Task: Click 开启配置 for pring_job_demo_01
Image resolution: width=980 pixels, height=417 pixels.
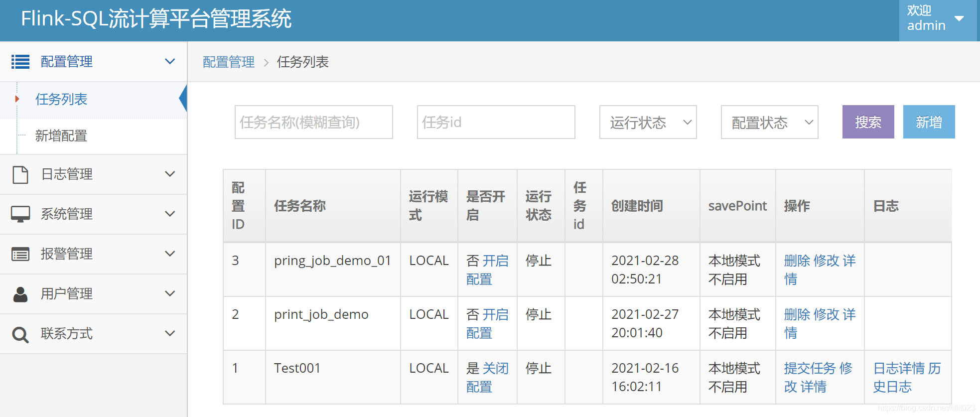Action: coord(487,270)
